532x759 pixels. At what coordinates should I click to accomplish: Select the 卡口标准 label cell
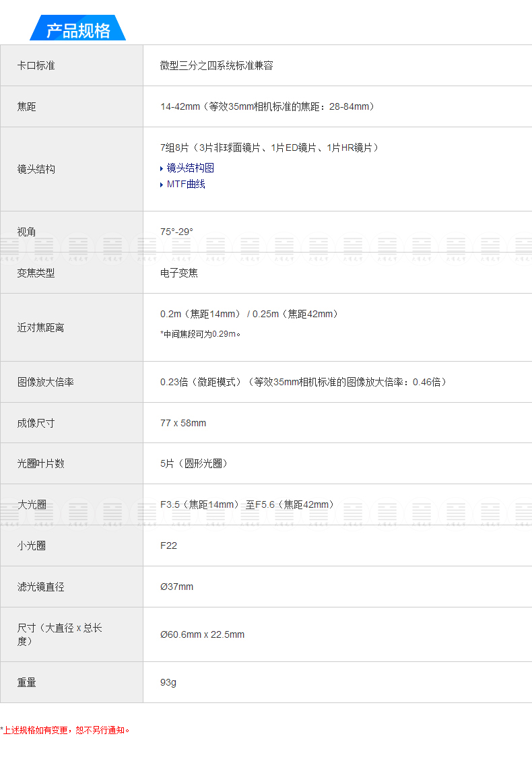71,65
